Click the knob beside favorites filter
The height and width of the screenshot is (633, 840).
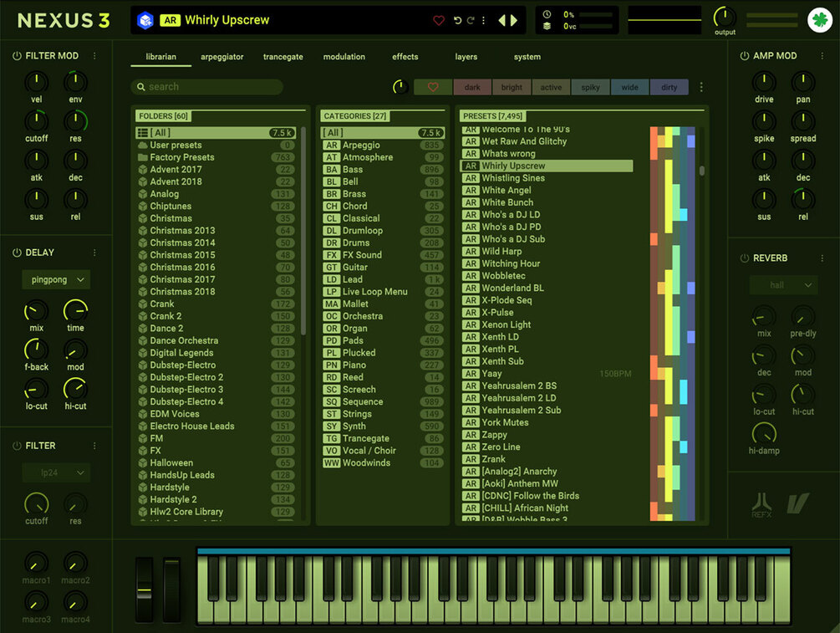(x=400, y=87)
